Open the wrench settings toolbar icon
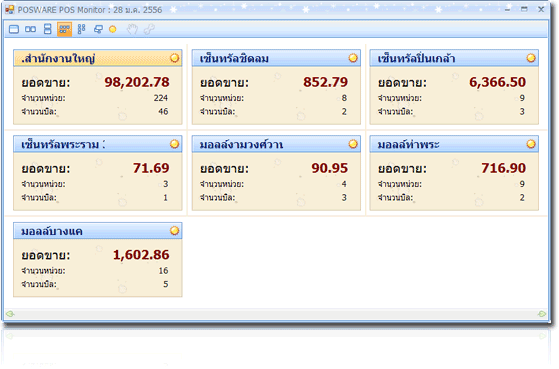Image resolution: width=559 pixels, height=369 pixels. tap(149, 29)
